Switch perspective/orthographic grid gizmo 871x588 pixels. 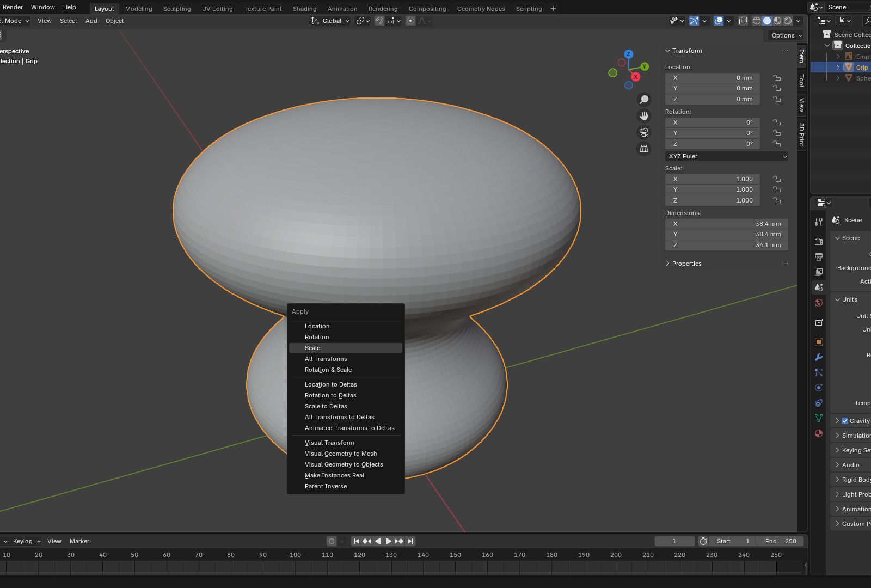pyautogui.click(x=644, y=149)
